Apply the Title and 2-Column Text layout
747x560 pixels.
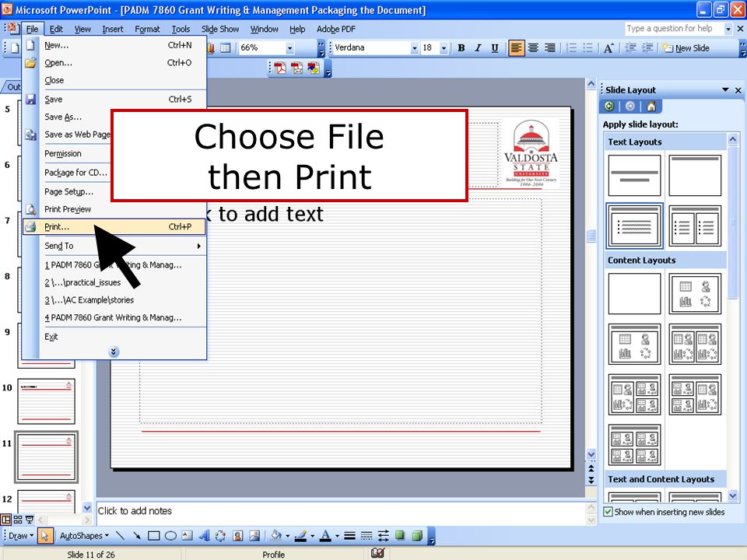coord(695,226)
